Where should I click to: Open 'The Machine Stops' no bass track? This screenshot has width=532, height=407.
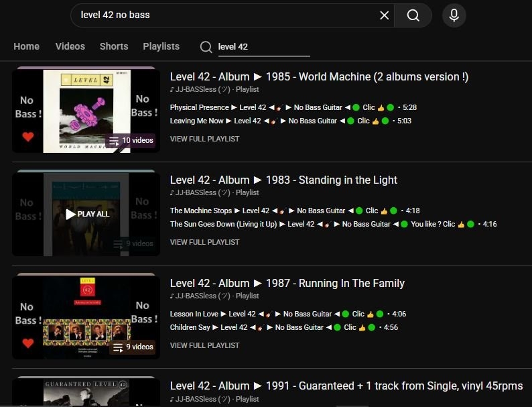[295, 211]
